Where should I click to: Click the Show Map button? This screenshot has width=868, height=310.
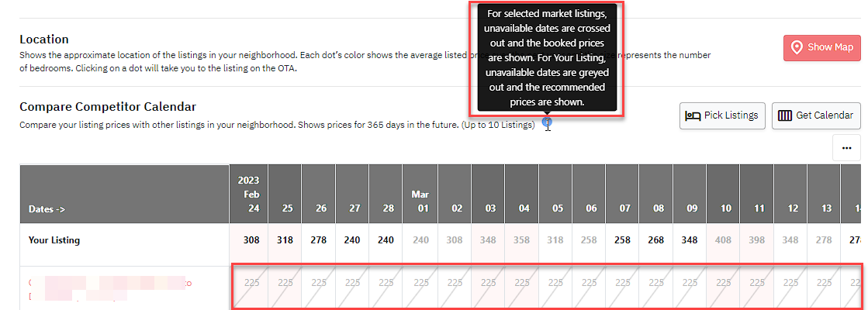[x=821, y=47]
